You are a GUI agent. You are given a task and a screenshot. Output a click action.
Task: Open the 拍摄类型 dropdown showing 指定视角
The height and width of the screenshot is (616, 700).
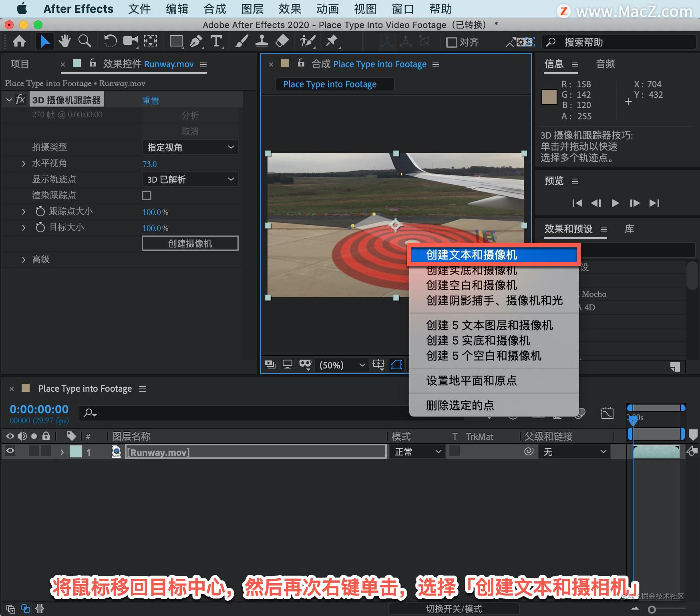coord(190,147)
